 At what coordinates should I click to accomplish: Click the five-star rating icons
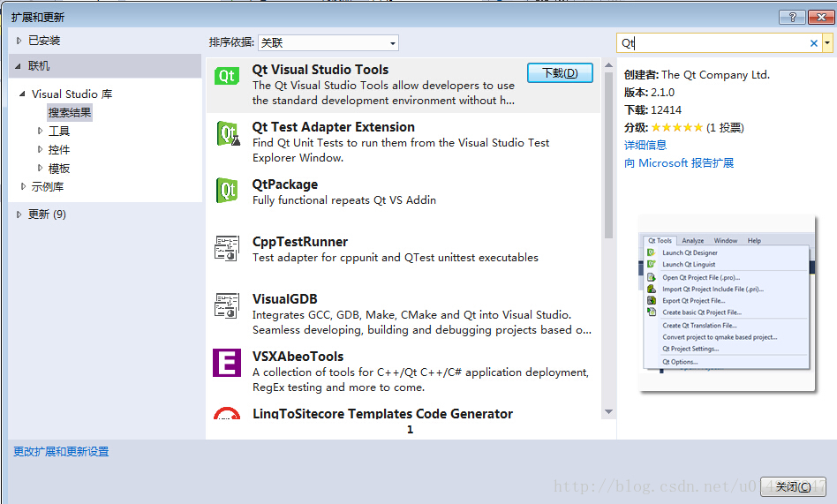point(676,128)
